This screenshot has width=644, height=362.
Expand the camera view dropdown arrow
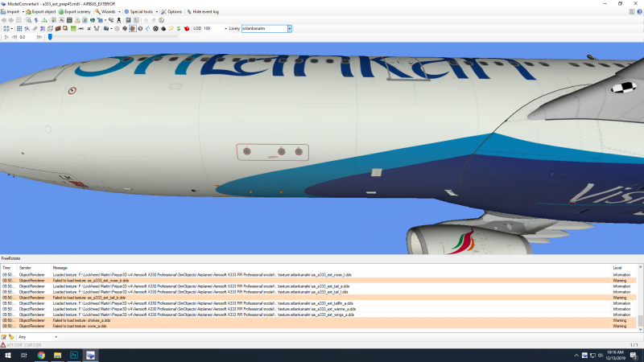(x=111, y=29)
